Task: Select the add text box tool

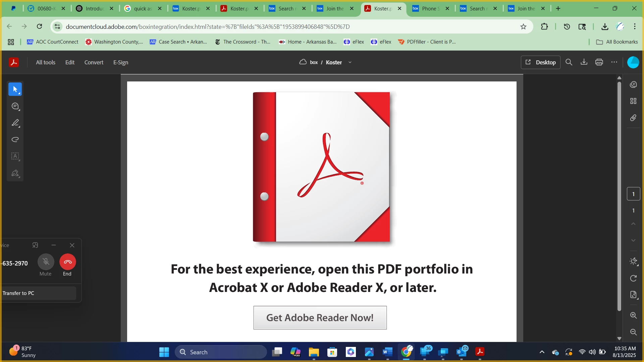Action: [15, 157]
